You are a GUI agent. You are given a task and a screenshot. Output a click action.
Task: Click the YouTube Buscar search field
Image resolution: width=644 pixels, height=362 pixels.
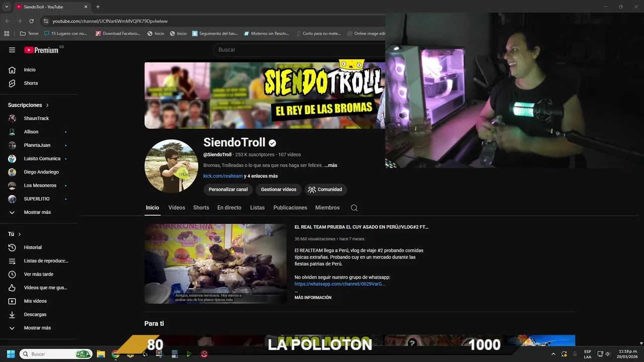click(299, 50)
